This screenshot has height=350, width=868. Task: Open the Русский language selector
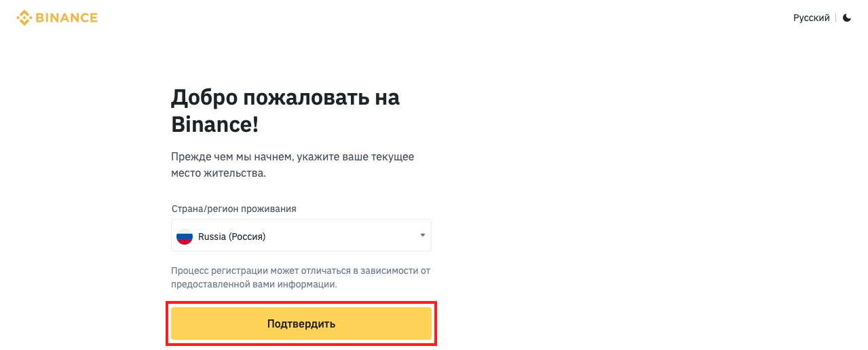[811, 18]
